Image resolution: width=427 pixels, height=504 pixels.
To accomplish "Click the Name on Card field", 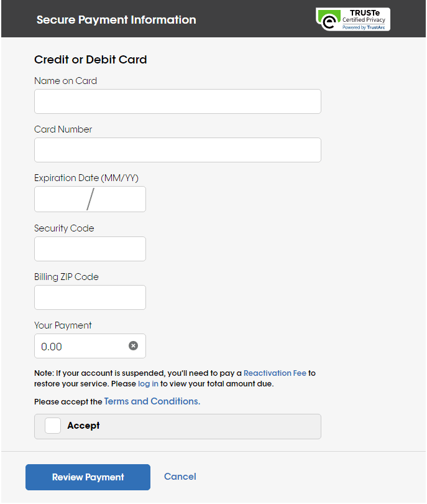I will 177,101.
